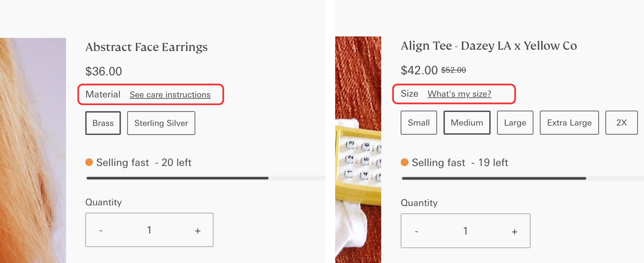Select the Sterling Silver material option
The image size is (644, 263).
point(161,123)
